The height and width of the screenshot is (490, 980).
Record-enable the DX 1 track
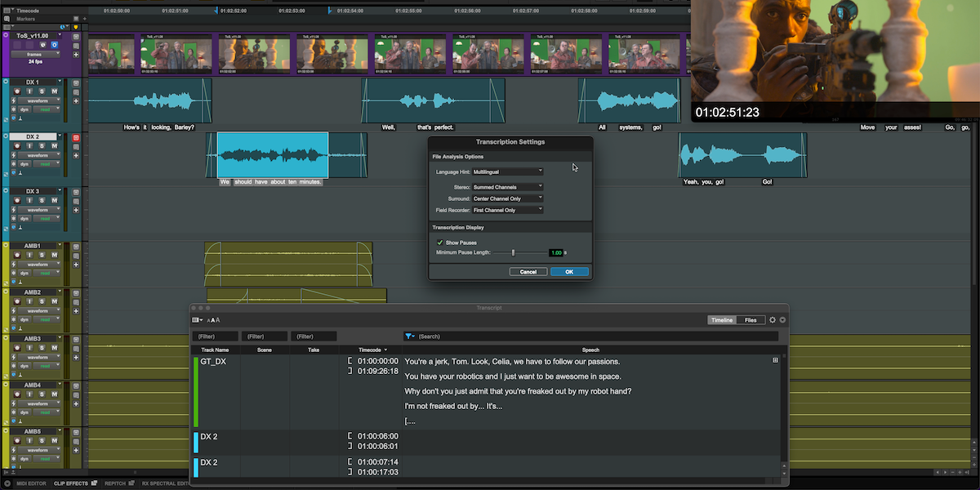tap(16, 92)
